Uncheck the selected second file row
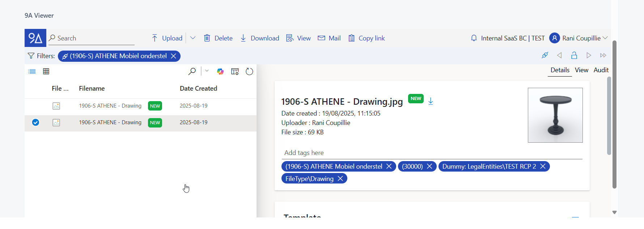Screen dimensions: 644x229 coord(35,122)
